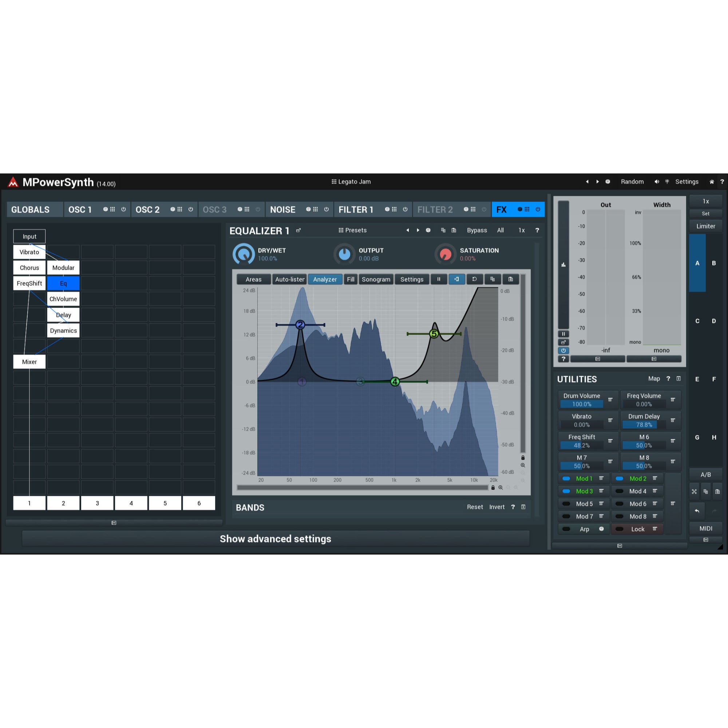This screenshot has width=728, height=728.
Task: Click the MIDI button
Action: pyautogui.click(x=706, y=528)
